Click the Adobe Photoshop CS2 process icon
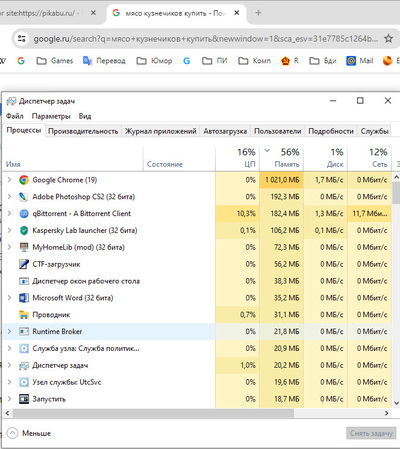The image size is (400, 449). 24,197
